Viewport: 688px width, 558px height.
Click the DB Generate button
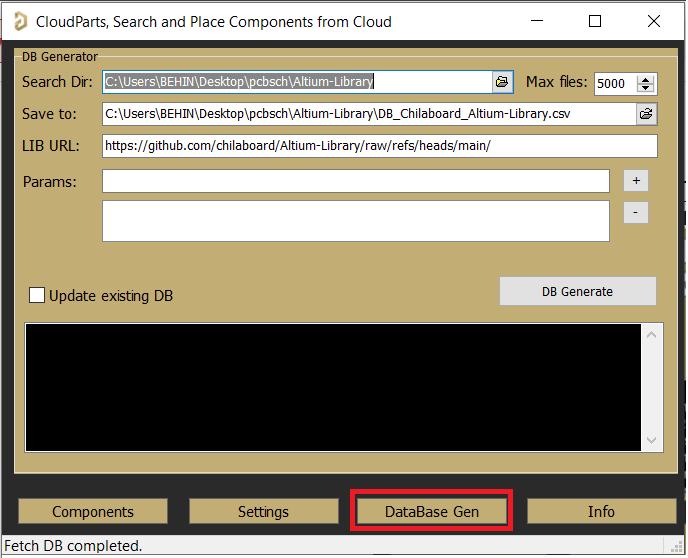click(578, 291)
